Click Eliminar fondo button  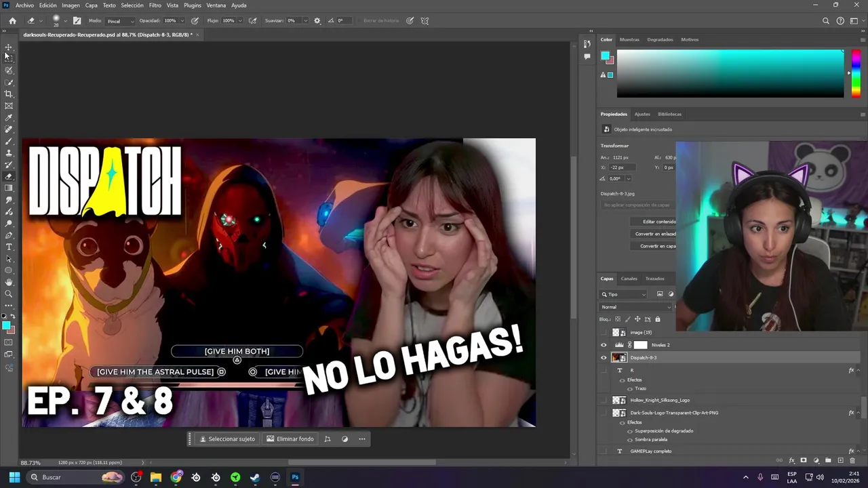[290, 439]
